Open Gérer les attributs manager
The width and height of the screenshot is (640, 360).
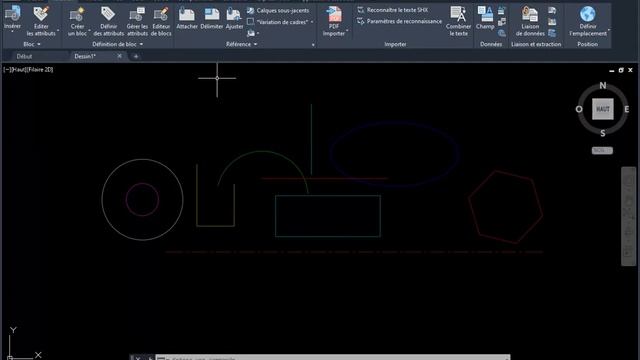(137, 21)
